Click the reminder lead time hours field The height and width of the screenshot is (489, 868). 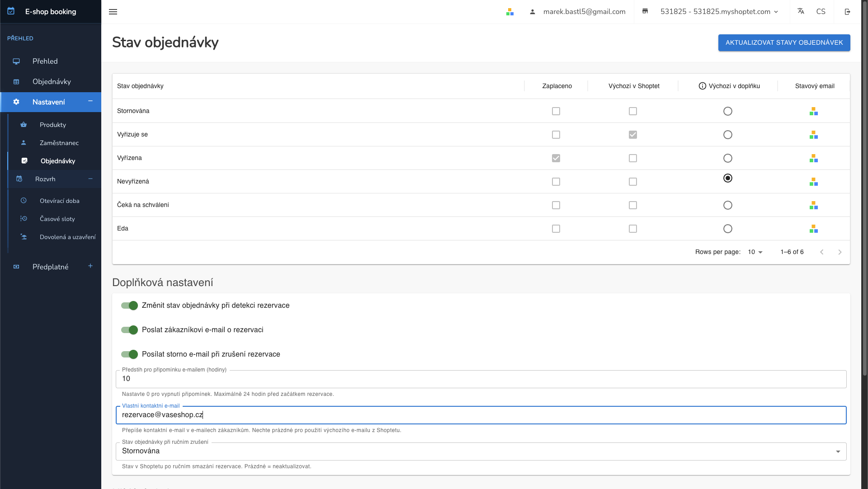[481, 379]
